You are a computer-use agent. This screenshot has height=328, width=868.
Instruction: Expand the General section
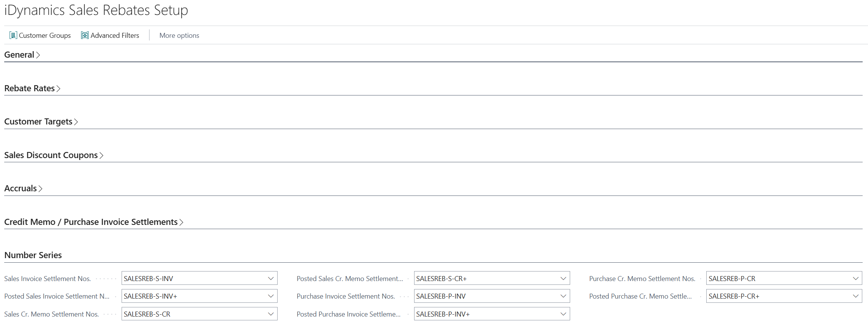(x=22, y=55)
